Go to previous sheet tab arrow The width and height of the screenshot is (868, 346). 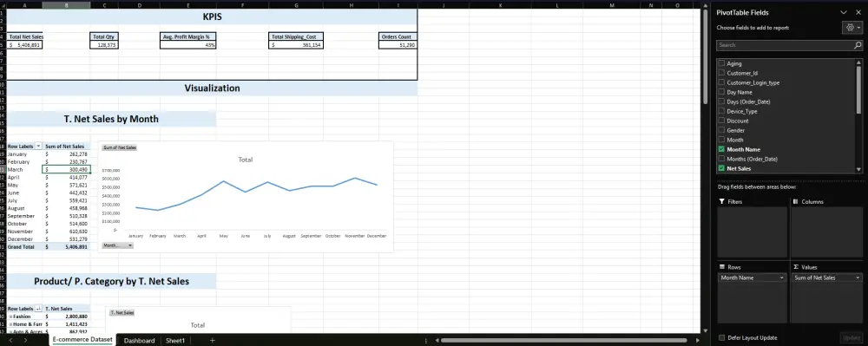tap(10, 341)
